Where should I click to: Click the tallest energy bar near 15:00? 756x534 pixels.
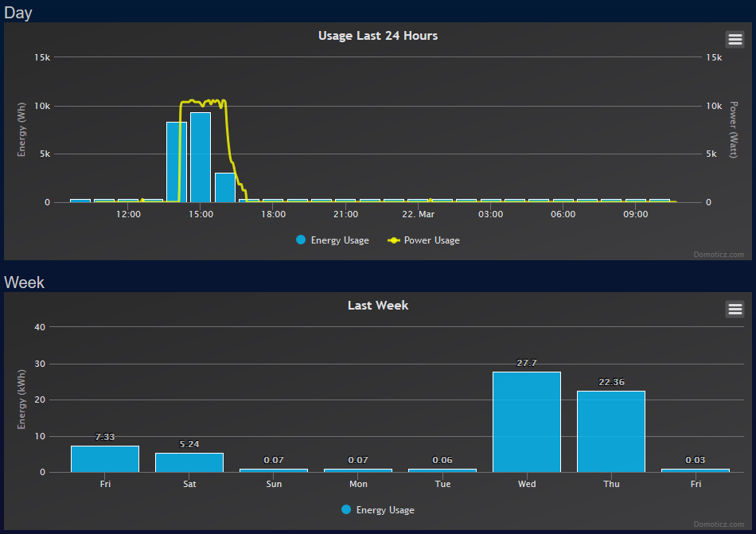click(201, 159)
